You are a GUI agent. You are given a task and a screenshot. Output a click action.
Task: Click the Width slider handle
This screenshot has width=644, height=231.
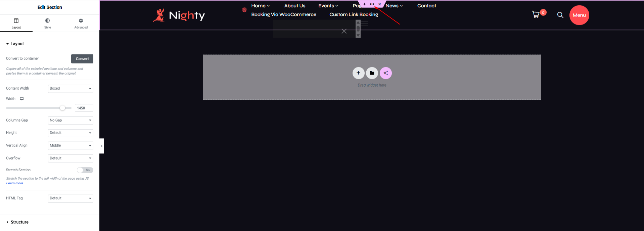point(62,108)
